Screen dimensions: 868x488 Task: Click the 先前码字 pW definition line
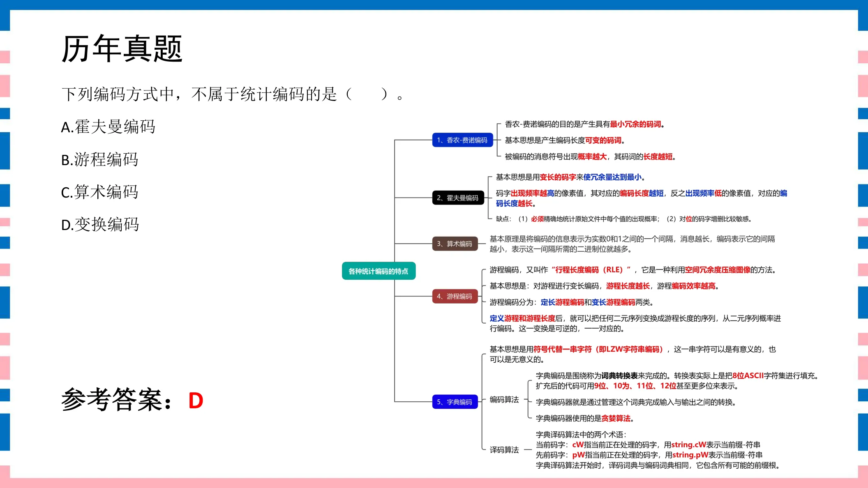coord(649,455)
